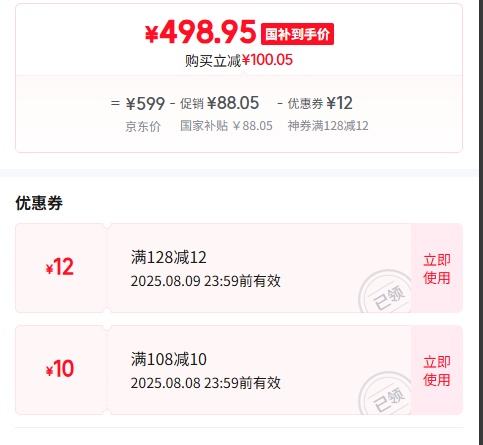Click the 已领 stamp on ¥10 coupon
Screen dimensions: 483x445
(385, 394)
